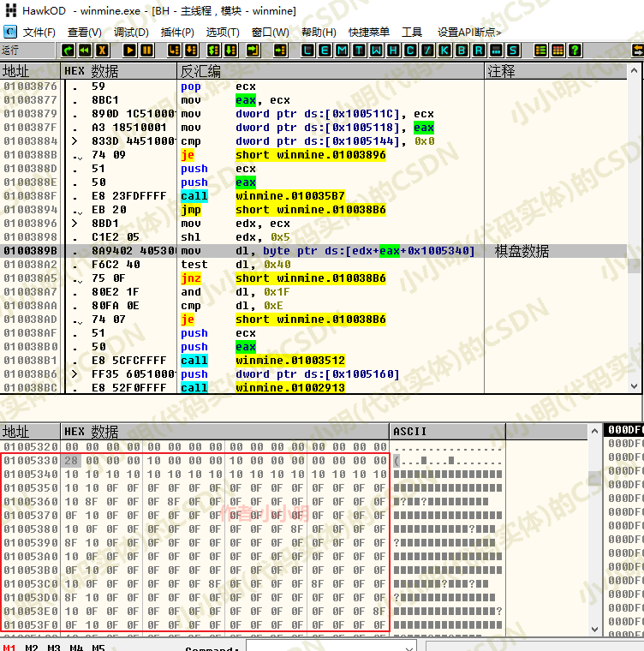Click down arrow of disassembly scrollbar
This screenshot has width=644, height=651.
634,386
